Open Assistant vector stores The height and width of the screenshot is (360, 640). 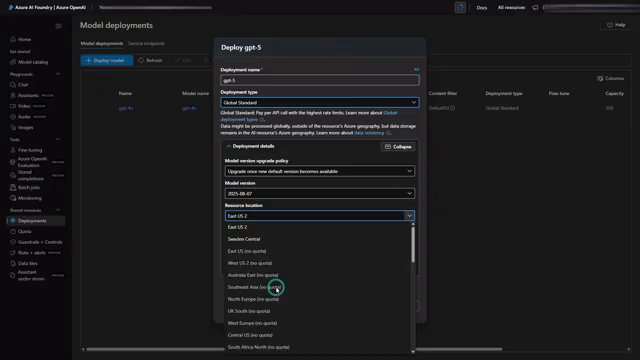click(31, 276)
